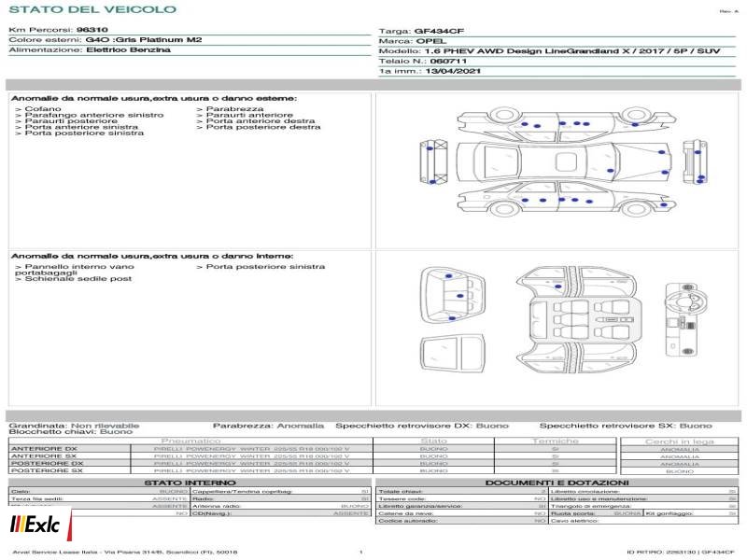Click 'Codice autoradio:' row label
The width and height of the screenshot is (747, 560).
[408, 521]
